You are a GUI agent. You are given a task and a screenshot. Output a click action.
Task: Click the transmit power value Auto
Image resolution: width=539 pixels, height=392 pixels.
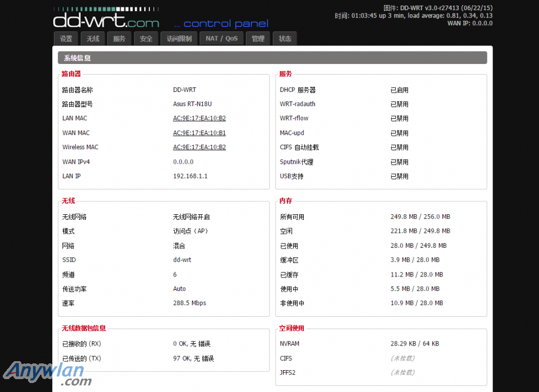pos(180,289)
